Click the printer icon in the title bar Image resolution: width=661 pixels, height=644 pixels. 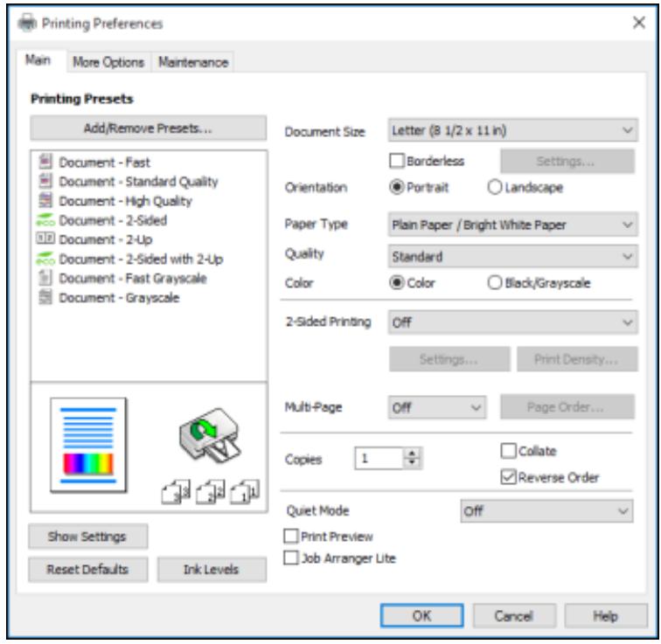tap(28, 23)
